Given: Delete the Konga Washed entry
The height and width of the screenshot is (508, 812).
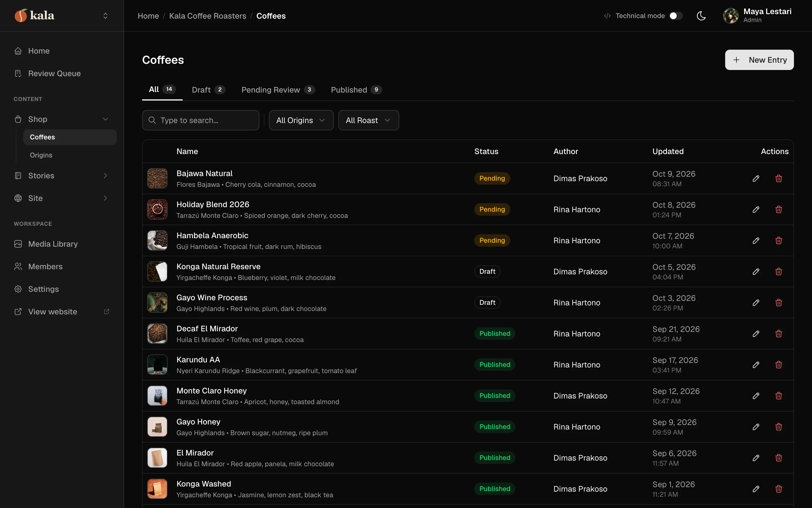Looking at the screenshot, I should (778, 489).
